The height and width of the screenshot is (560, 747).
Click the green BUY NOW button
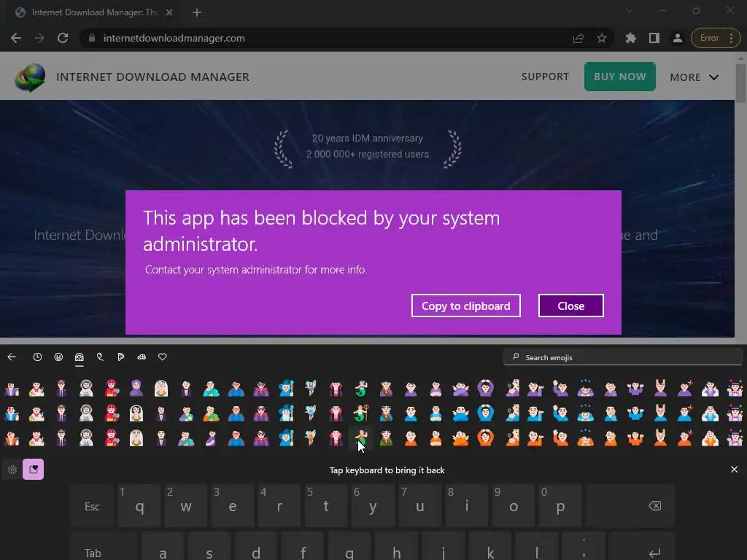pos(620,77)
